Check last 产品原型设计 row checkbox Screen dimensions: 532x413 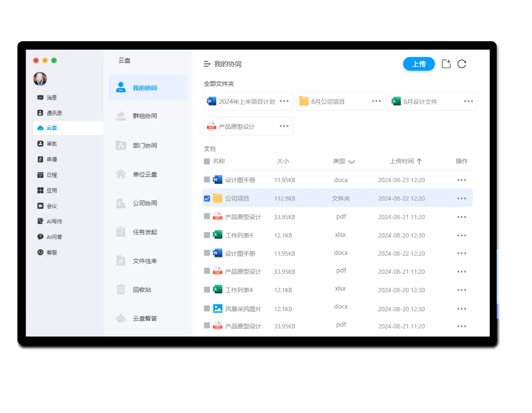click(x=207, y=325)
